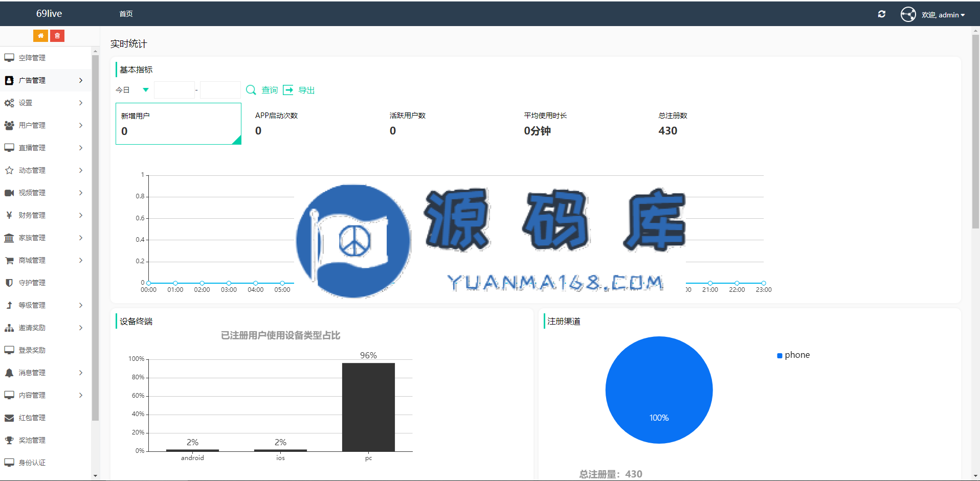Click the 查询 magnifier icon
This screenshot has height=481, width=980.
pyautogui.click(x=251, y=90)
